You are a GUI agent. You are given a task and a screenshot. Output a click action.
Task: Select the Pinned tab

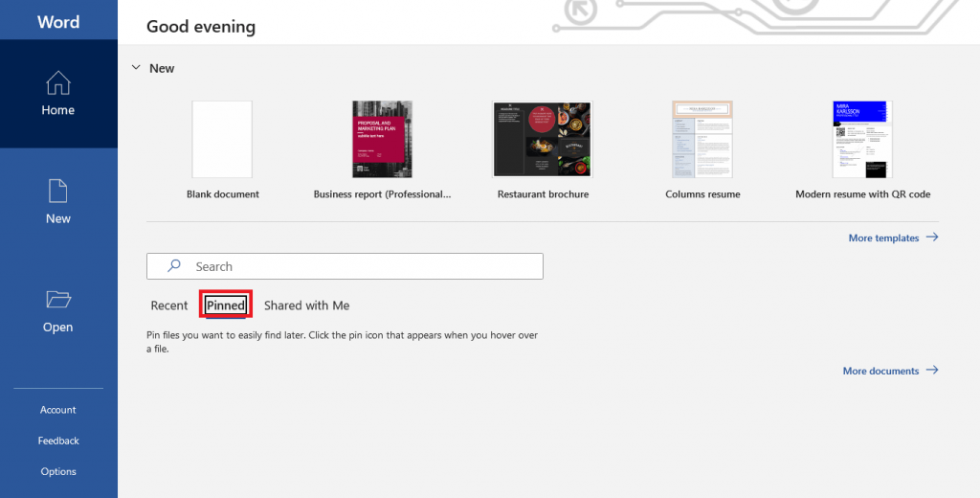click(226, 306)
